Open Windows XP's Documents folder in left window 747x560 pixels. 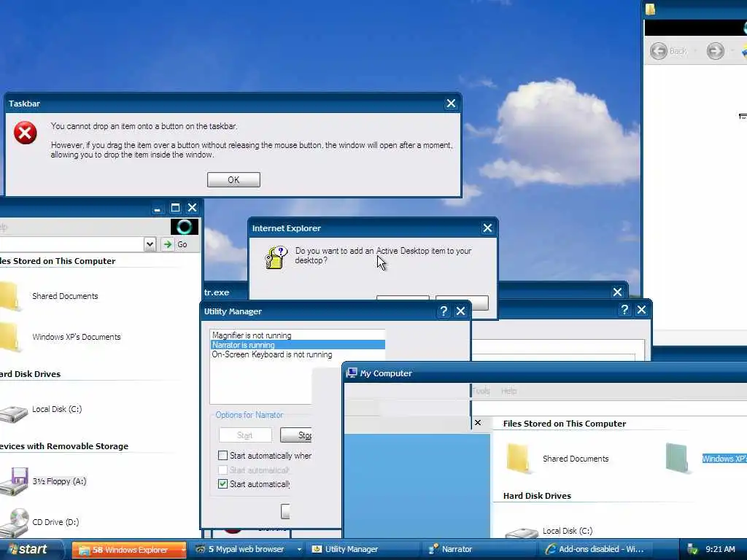(76, 337)
